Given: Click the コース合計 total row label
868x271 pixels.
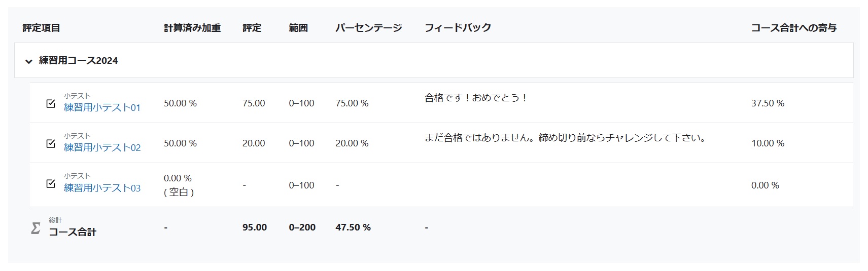Looking at the screenshot, I should tap(72, 232).
